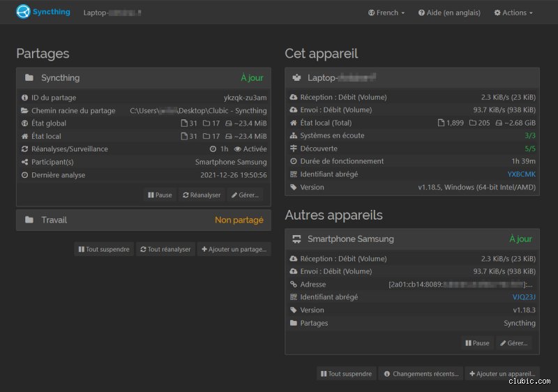The image size is (558, 392).
Task: Click the QR icon of Identifiant abrégé for Smartphone Samsung
Action: 293,297
